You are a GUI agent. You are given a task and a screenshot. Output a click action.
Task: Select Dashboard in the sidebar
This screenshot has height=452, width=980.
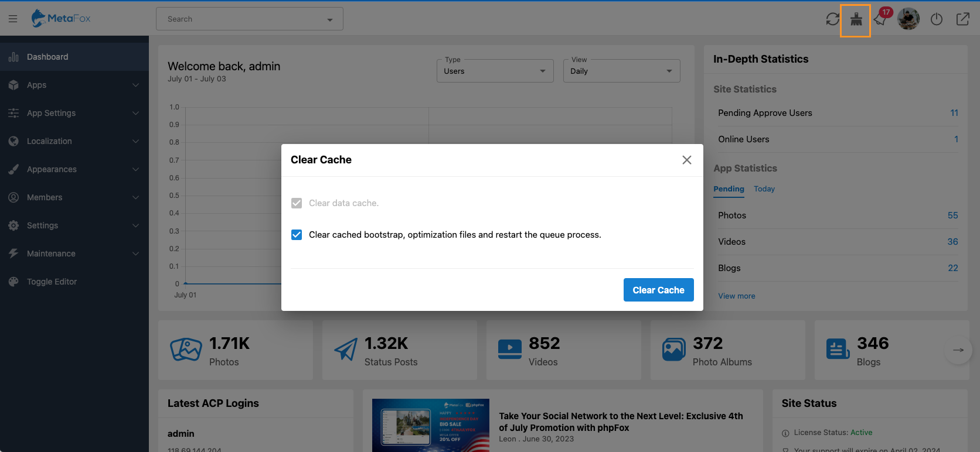click(74, 57)
